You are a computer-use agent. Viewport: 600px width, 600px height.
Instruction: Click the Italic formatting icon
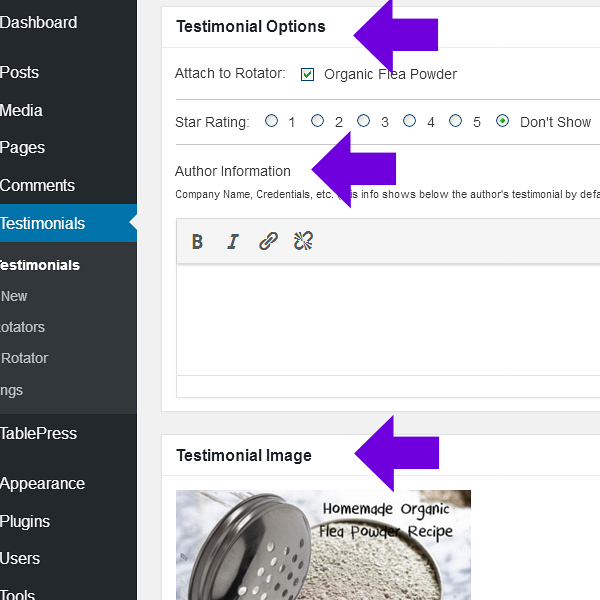point(233,241)
